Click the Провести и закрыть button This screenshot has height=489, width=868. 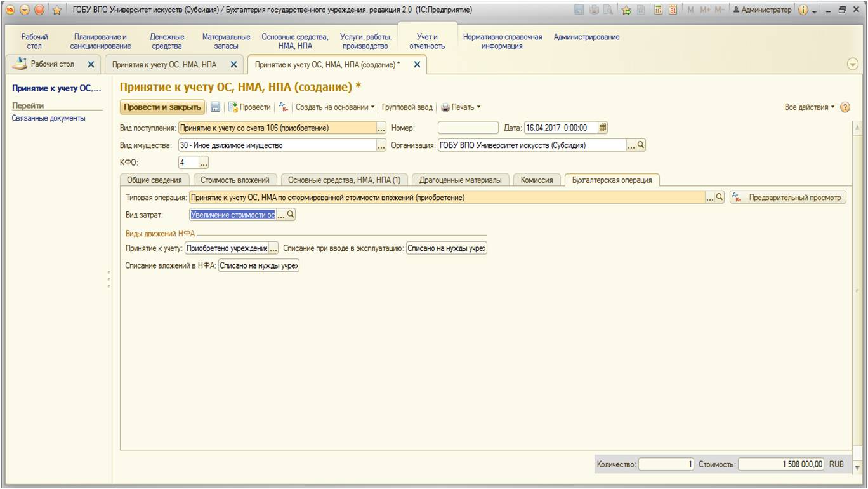(x=162, y=107)
